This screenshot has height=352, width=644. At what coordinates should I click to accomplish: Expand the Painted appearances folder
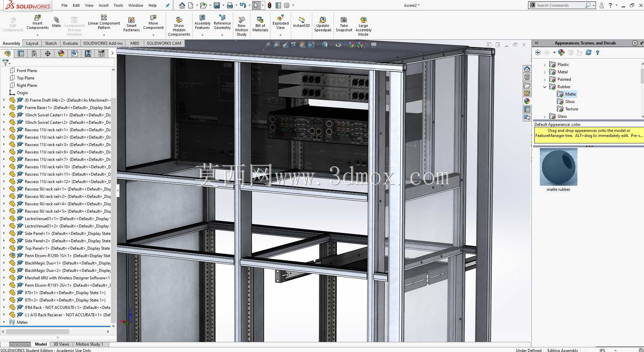click(x=545, y=79)
